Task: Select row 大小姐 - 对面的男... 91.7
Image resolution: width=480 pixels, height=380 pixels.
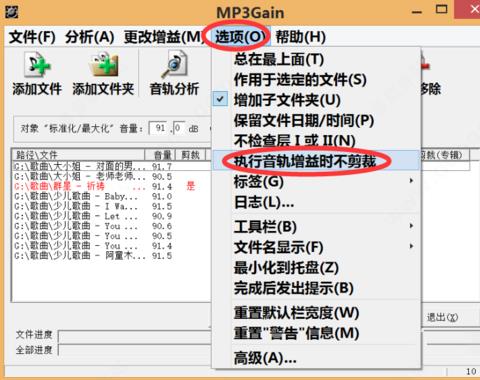Action: 112,166
